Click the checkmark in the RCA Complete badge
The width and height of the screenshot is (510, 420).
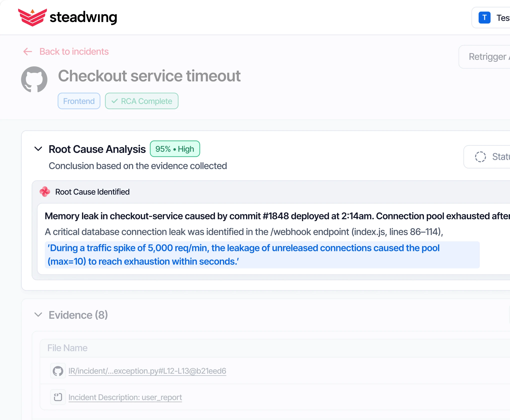point(114,101)
